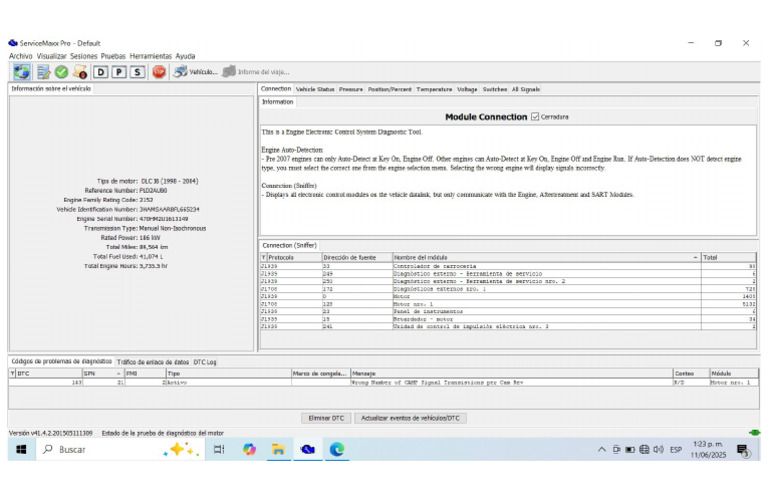Sort by Total column header
768x497 pixels.
click(x=729, y=257)
